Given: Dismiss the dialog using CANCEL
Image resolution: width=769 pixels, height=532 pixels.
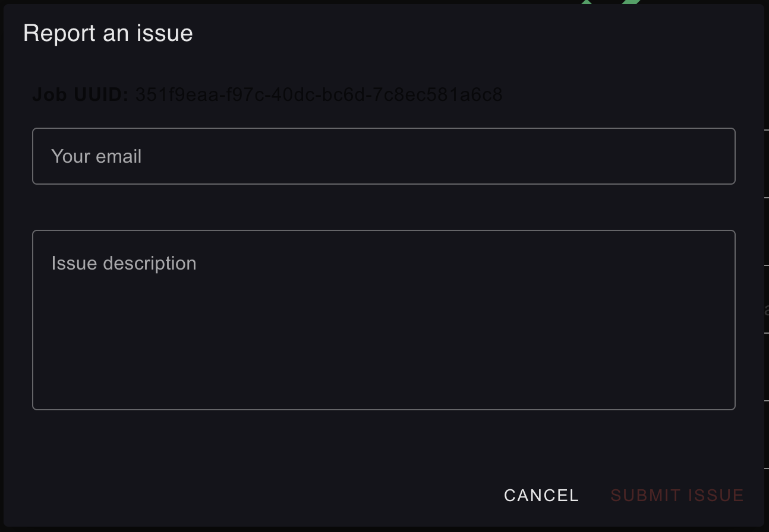Looking at the screenshot, I should pyautogui.click(x=540, y=495).
